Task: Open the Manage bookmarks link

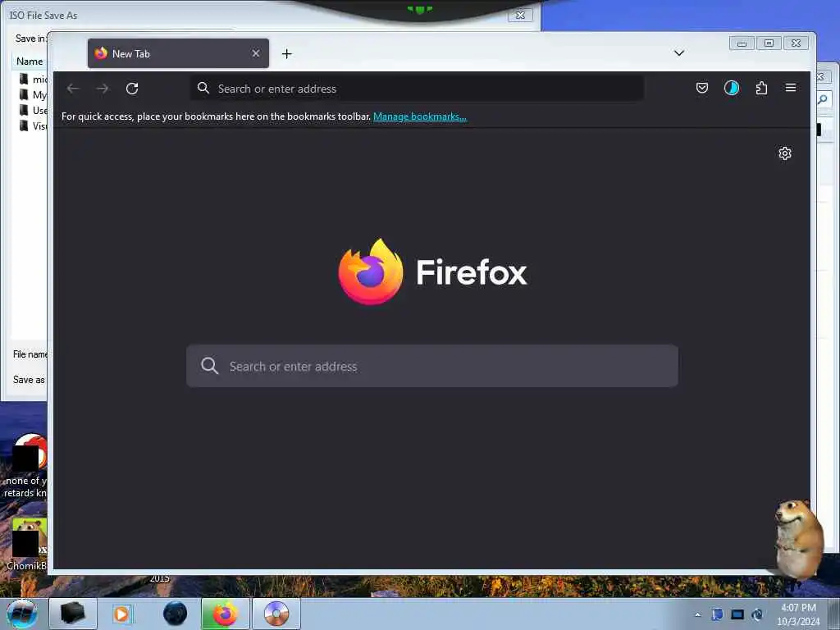Action: [x=419, y=116]
